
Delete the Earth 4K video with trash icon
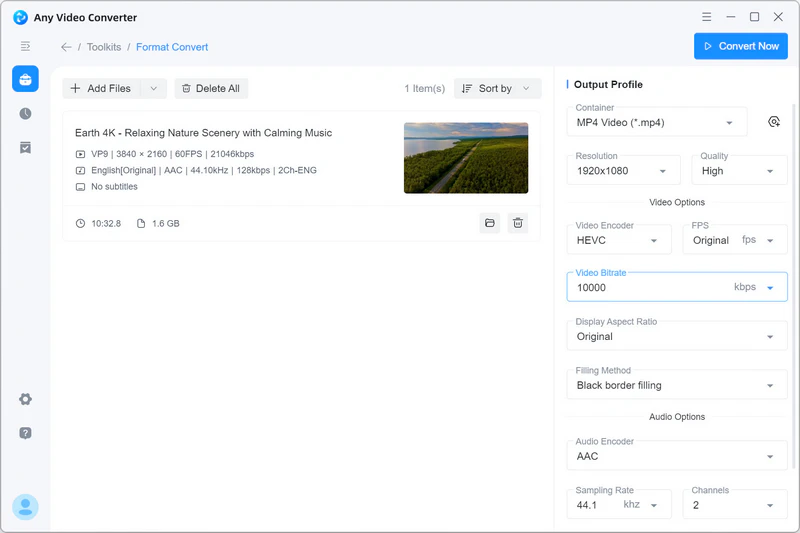[x=518, y=223]
